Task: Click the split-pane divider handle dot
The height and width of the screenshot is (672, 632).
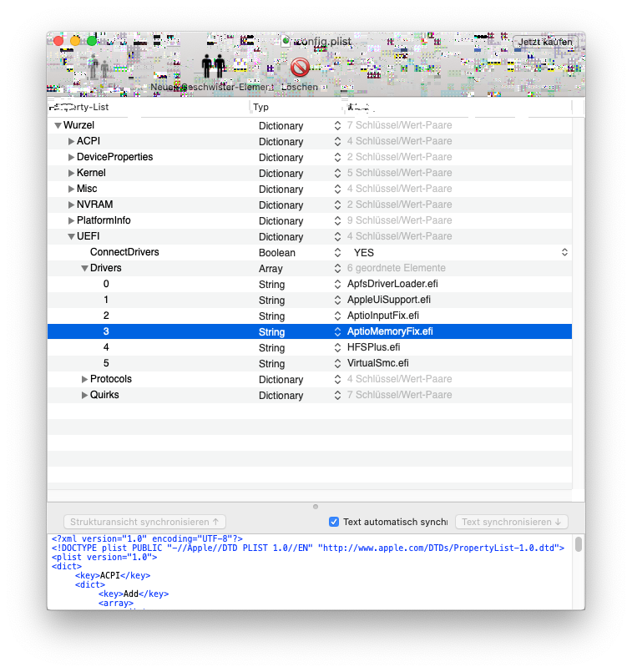Action: pos(316,507)
